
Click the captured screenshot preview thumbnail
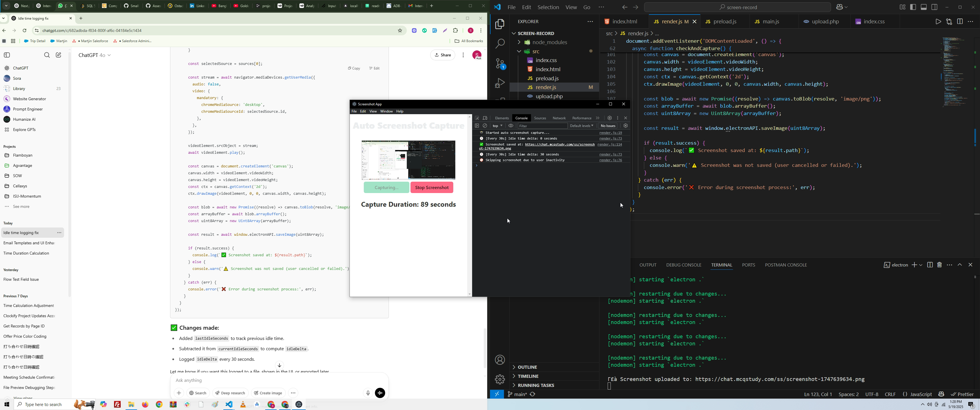coord(408,160)
